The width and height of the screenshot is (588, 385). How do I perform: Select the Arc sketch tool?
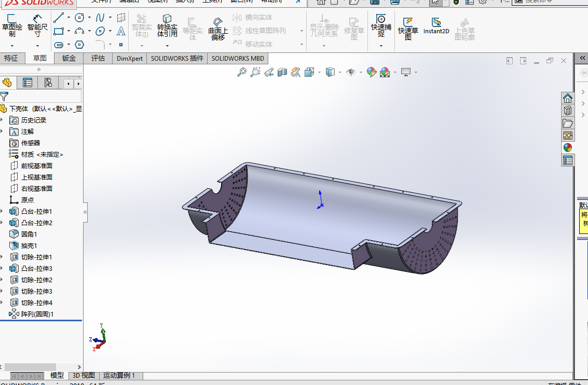tap(79, 31)
